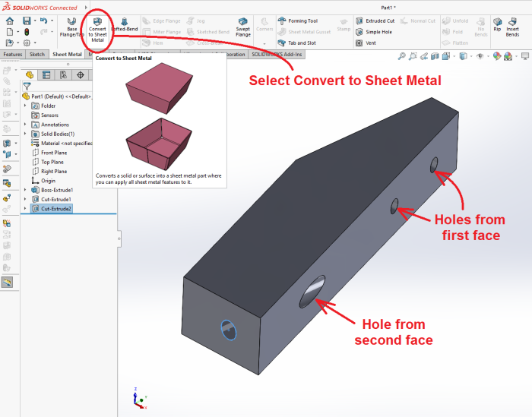Expand the Boss-Extrude1 feature node
The width and height of the screenshot is (532, 417).
click(25, 189)
